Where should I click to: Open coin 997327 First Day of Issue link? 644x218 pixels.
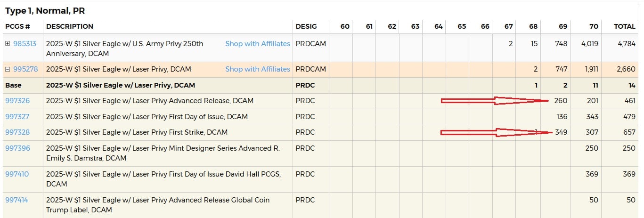pos(17,116)
